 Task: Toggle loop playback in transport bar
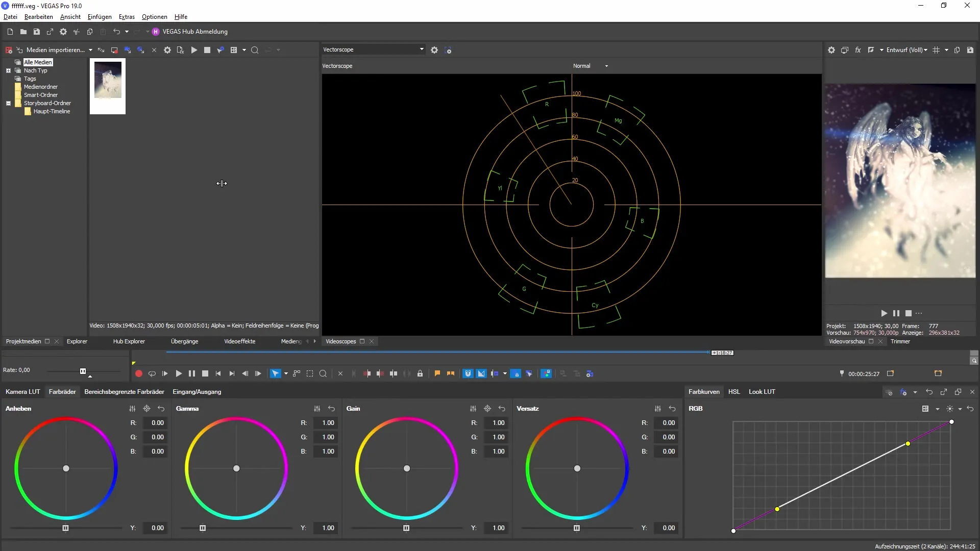152,373
